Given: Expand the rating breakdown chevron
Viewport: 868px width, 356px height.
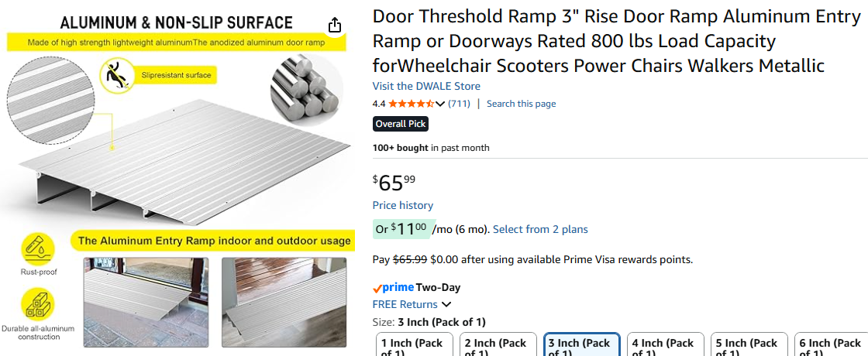Looking at the screenshot, I should [x=441, y=104].
